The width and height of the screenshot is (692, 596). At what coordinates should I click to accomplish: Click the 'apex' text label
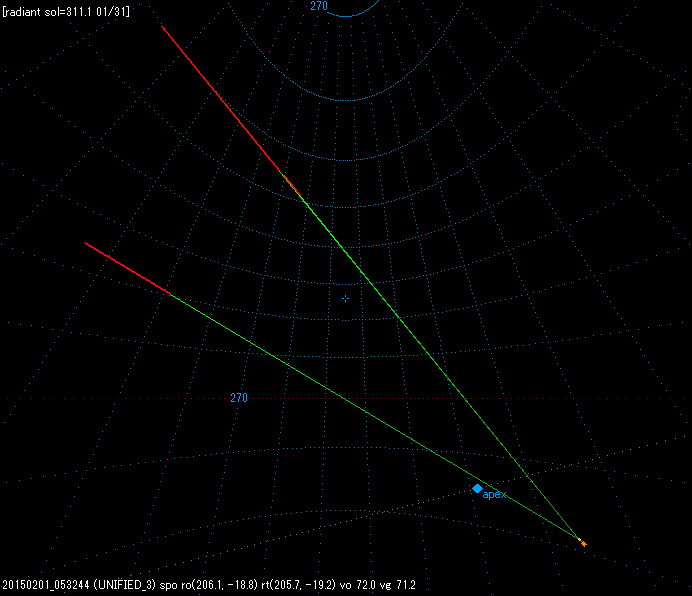[494, 495]
